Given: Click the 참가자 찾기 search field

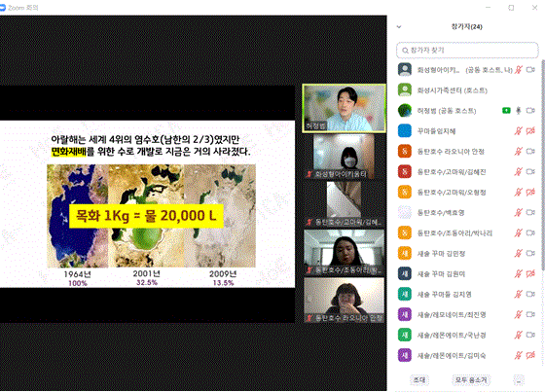Looking at the screenshot, I should click(x=467, y=51).
